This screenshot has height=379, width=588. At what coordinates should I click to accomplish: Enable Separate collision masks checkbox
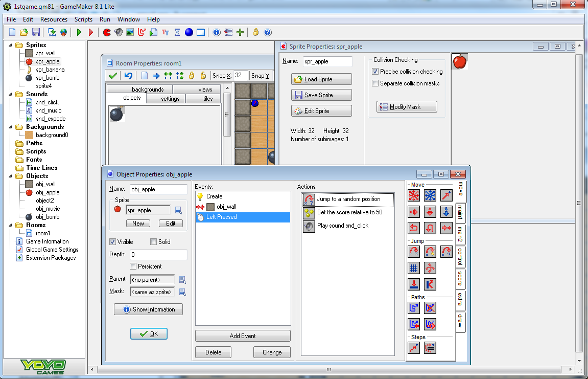click(x=375, y=83)
